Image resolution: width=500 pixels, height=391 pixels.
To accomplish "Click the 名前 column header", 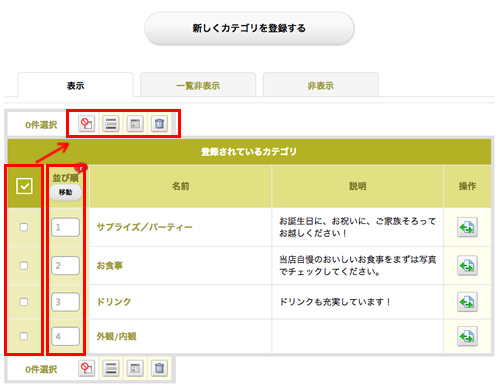I will tap(181, 186).
